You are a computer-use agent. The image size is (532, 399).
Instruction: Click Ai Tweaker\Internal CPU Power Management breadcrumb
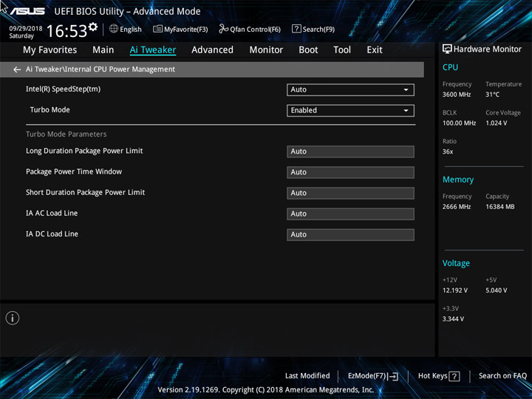pos(100,69)
